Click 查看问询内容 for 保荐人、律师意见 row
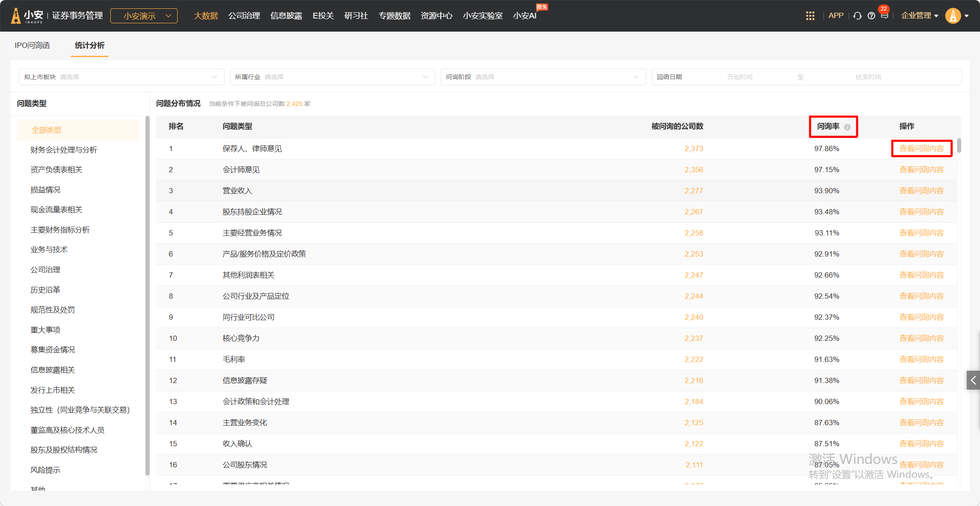This screenshot has height=506, width=980. coord(921,148)
